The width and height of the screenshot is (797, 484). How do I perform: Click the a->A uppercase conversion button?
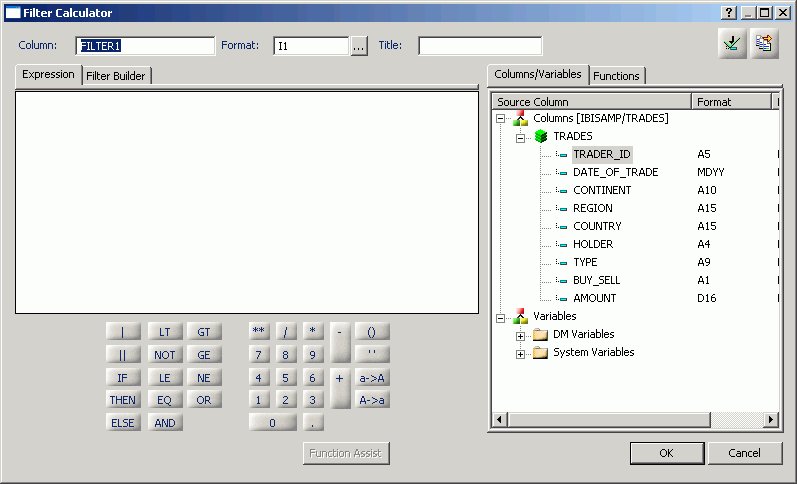click(373, 378)
